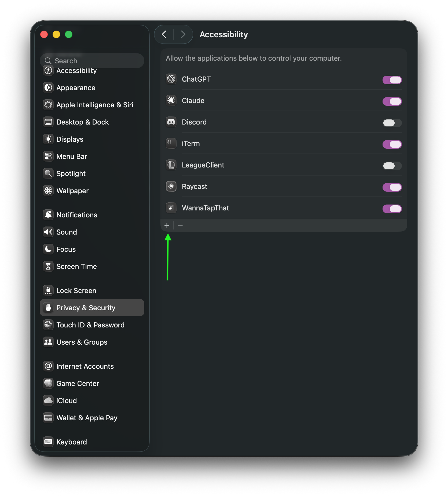The image size is (448, 496).
Task: Click the Search field in sidebar
Action: [92, 61]
